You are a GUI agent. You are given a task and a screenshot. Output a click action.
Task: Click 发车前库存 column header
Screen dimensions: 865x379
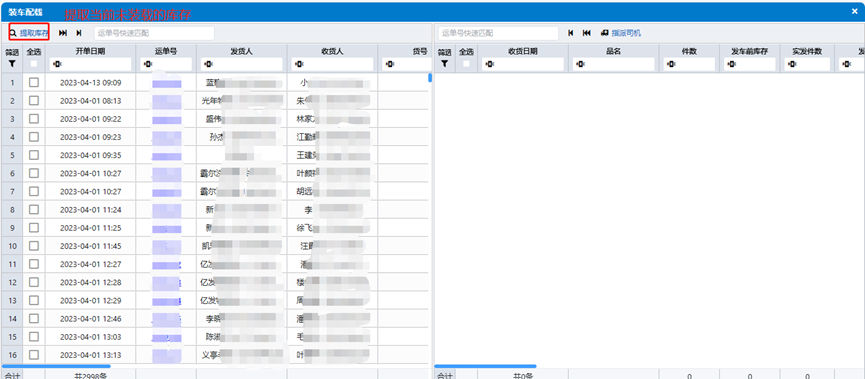tap(750, 51)
